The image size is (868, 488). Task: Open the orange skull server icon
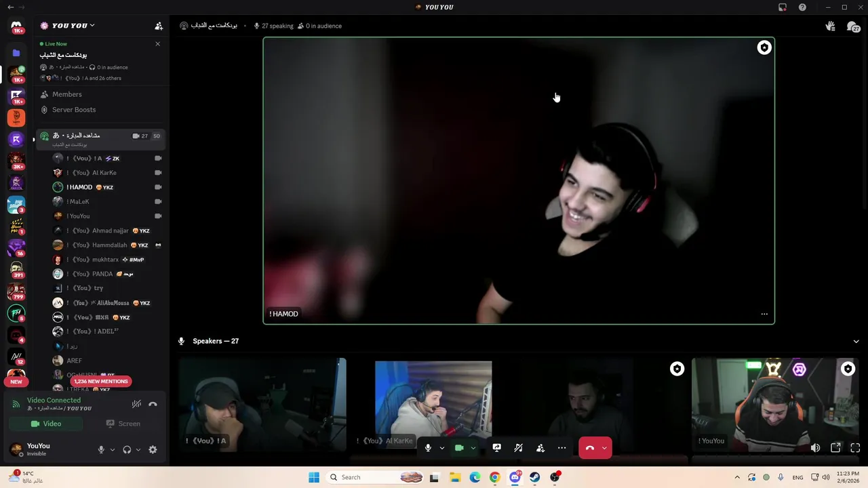coord(16,117)
